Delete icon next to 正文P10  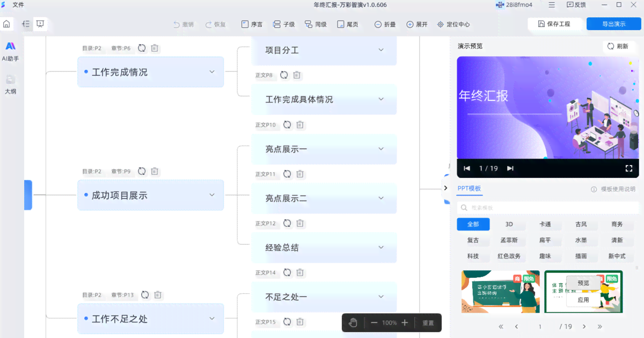[300, 125]
